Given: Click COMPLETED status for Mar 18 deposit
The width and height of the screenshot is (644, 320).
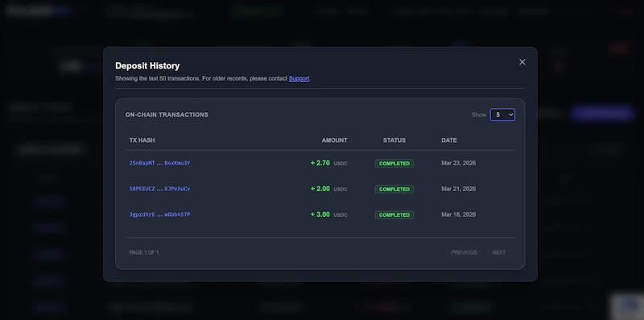Looking at the screenshot, I should click(394, 214).
